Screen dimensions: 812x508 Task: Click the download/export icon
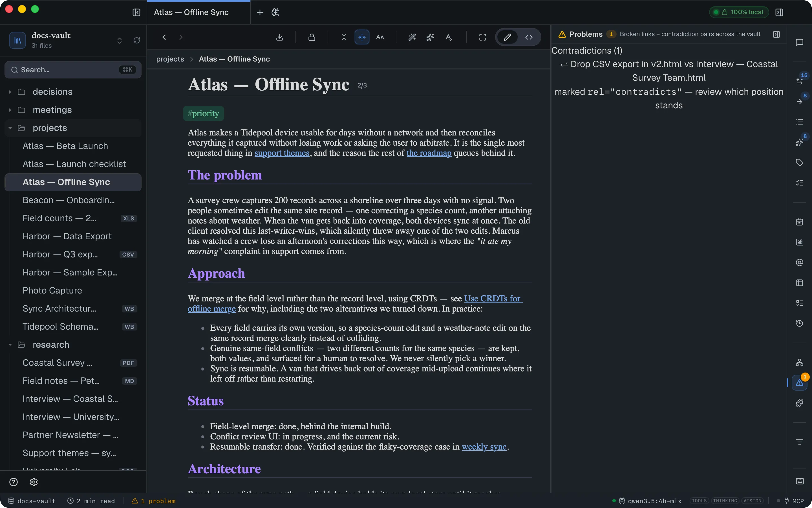coord(279,37)
